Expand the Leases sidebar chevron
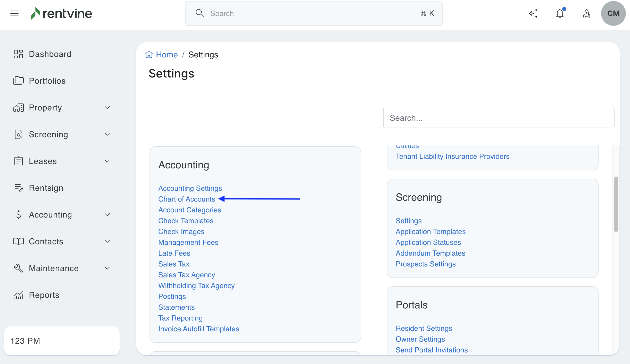630x364 pixels. point(107,161)
